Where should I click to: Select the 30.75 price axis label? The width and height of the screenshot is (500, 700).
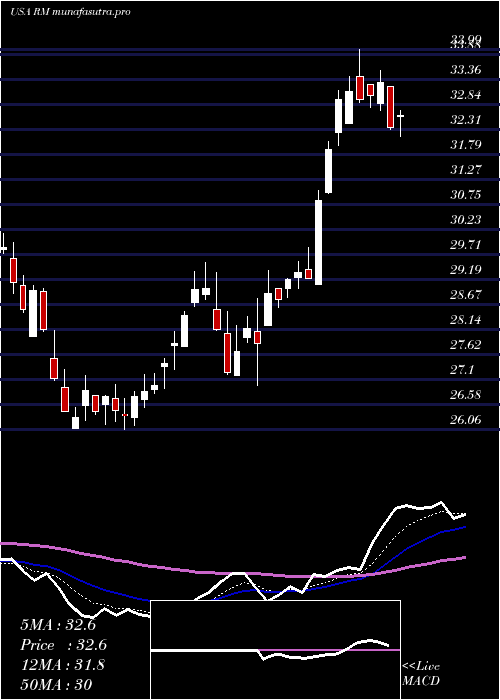(x=466, y=195)
